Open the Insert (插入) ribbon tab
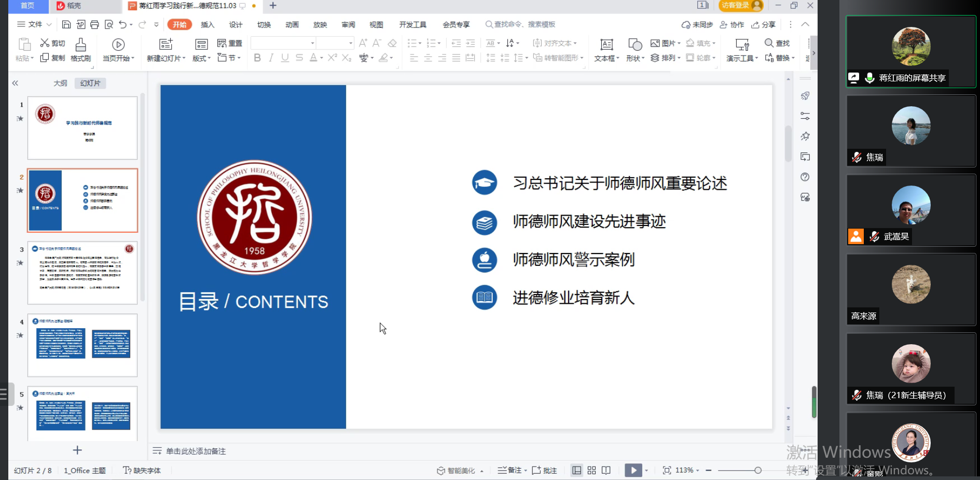This screenshot has width=980, height=480. 208,24
